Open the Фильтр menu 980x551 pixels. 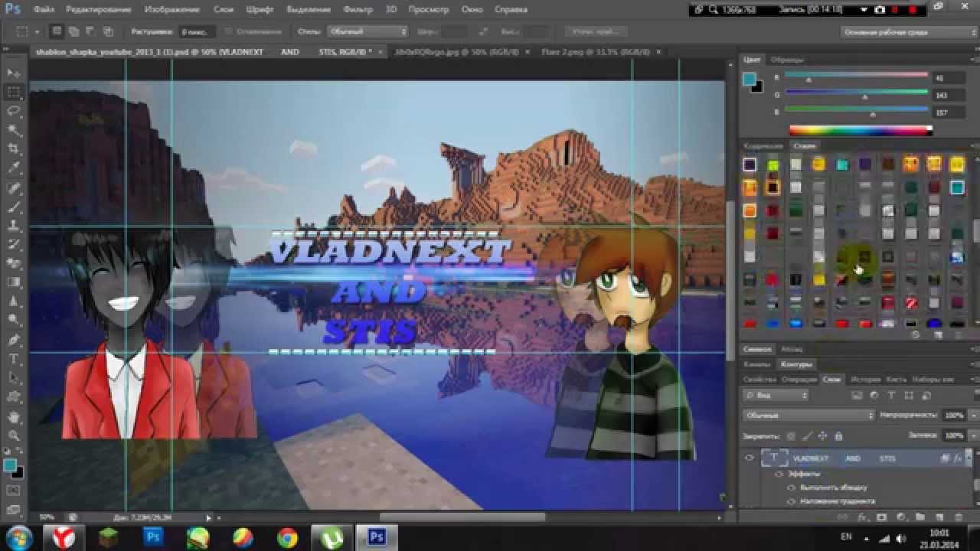pyautogui.click(x=358, y=10)
